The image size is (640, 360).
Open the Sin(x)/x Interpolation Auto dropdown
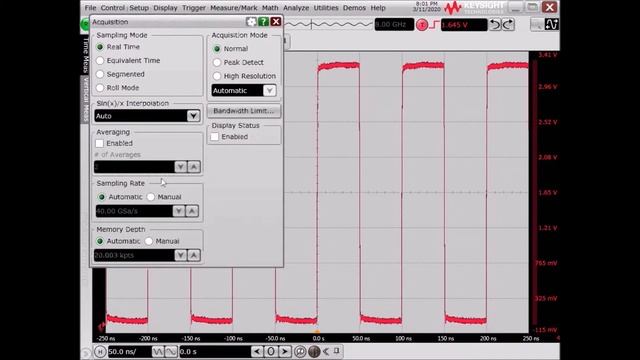coord(147,116)
